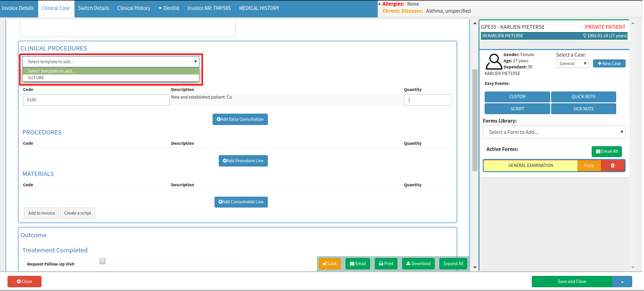This screenshot has height=291, width=644.
Task: Switch to the Invoice Details tab
Action: 18,8
